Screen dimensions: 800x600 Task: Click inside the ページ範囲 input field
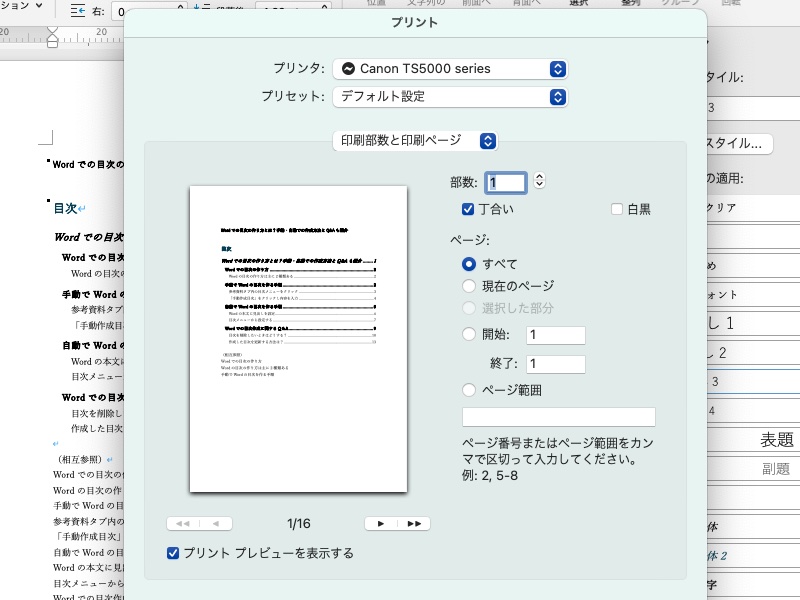click(558, 416)
